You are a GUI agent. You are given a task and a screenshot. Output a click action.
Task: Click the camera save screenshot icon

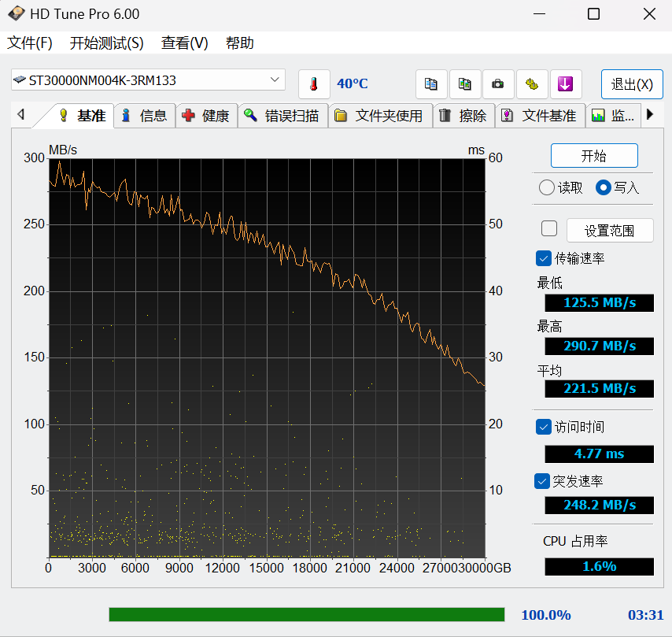pos(498,84)
